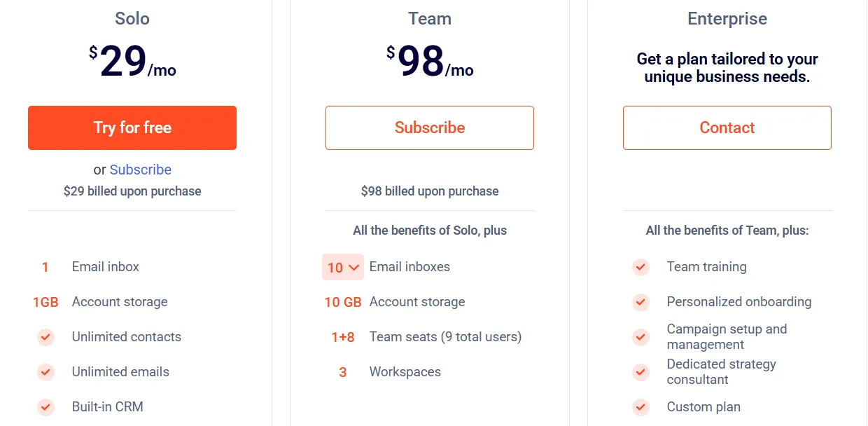Click the Team plan heading
Viewport: 868px width, 426px height.
(430, 19)
